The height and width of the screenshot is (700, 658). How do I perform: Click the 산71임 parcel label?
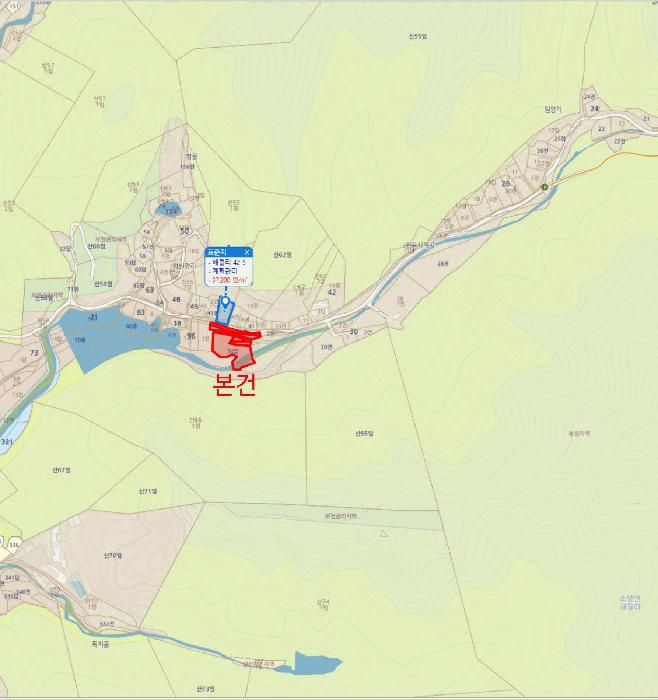pyautogui.click(x=148, y=491)
